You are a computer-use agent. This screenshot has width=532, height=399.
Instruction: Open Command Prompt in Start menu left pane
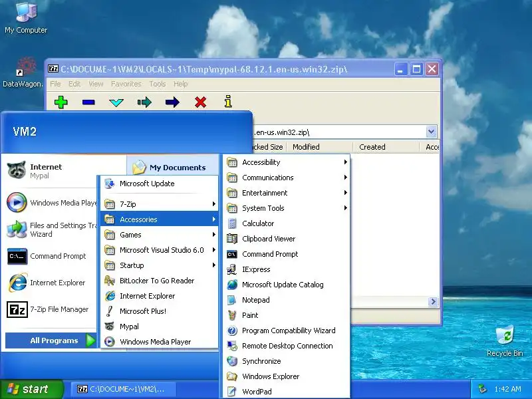coord(51,256)
